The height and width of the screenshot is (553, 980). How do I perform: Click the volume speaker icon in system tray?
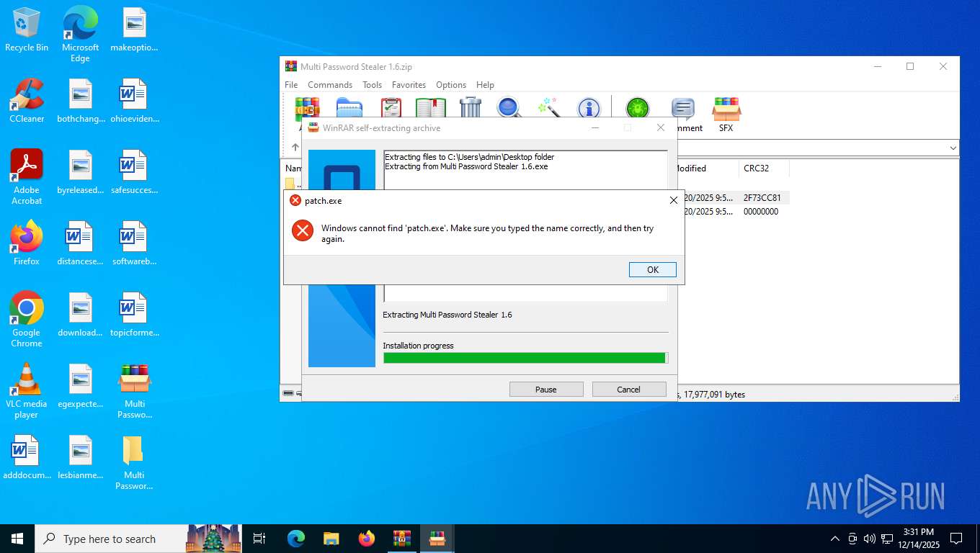coord(870,539)
